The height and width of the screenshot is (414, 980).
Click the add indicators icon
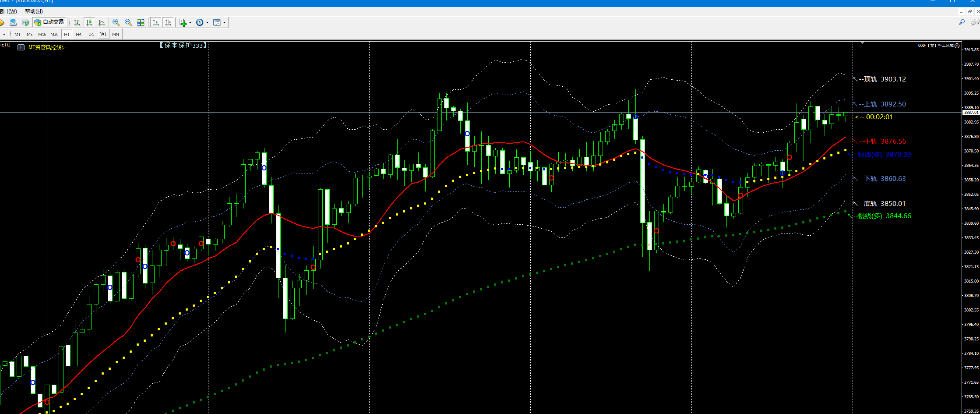click(183, 22)
